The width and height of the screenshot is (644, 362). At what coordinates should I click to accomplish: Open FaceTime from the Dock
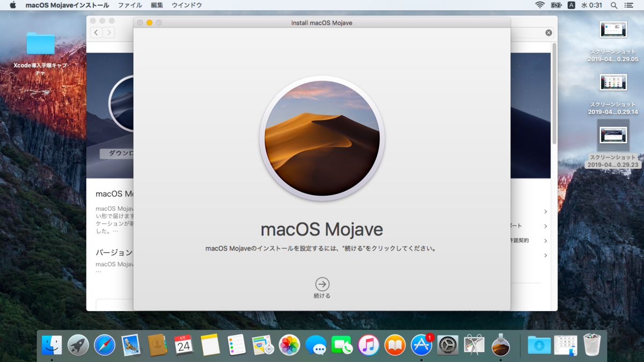coord(342,345)
